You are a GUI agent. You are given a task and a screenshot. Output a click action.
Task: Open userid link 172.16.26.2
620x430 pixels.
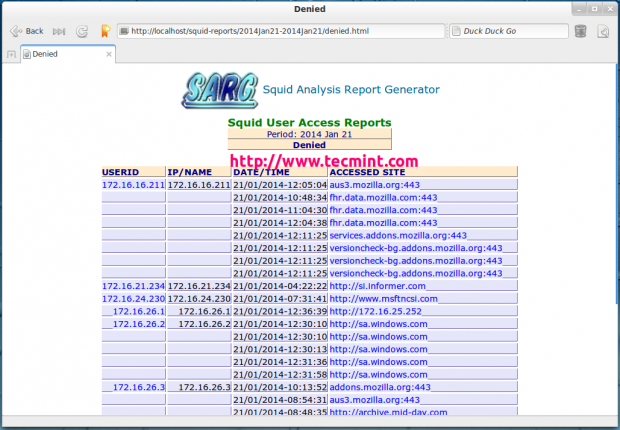pos(139,324)
